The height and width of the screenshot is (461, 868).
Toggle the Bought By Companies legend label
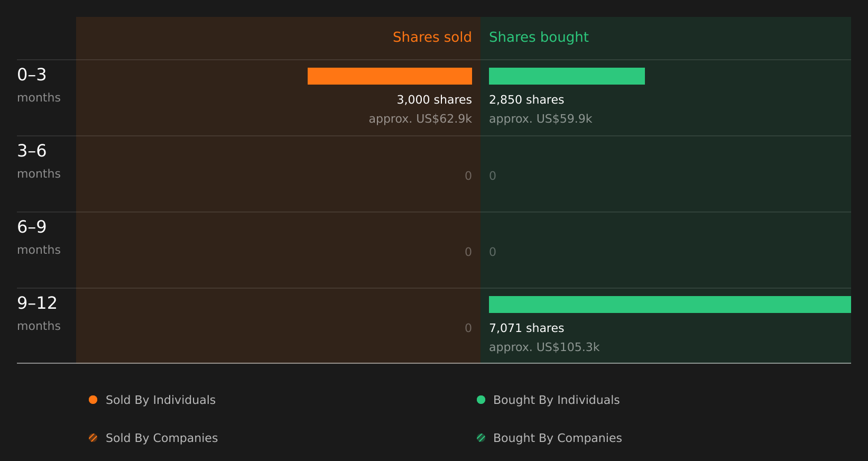pyautogui.click(x=558, y=438)
